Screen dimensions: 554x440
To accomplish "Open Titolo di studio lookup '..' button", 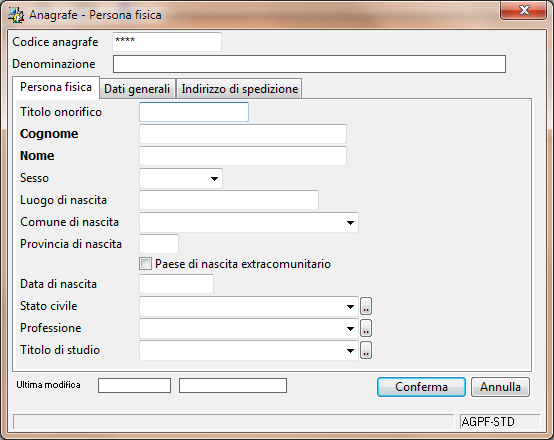I will coord(366,350).
